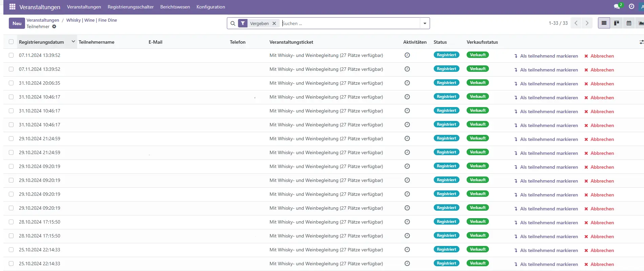Tick checkbox of first 28.10.2024 17:15:50 row
The height and width of the screenshot is (271, 644).
pos(11,222)
